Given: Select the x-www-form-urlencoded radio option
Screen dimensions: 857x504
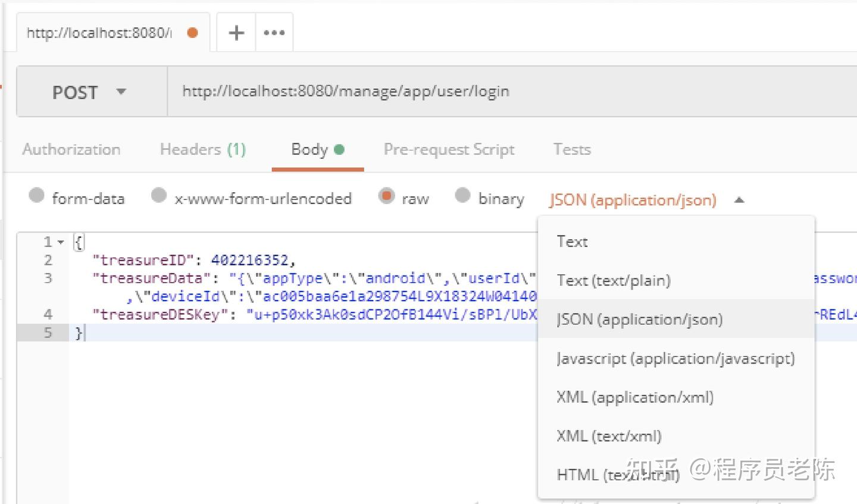Looking at the screenshot, I should pos(159,196).
